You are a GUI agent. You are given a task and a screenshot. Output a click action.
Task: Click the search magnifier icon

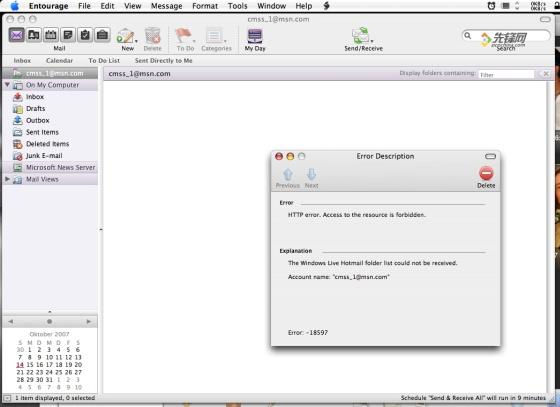click(468, 35)
